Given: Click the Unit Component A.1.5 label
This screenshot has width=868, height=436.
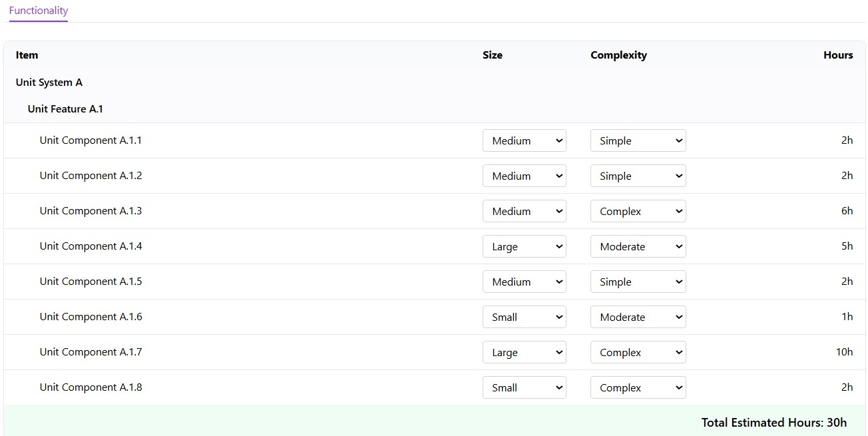Looking at the screenshot, I should coord(91,282).
